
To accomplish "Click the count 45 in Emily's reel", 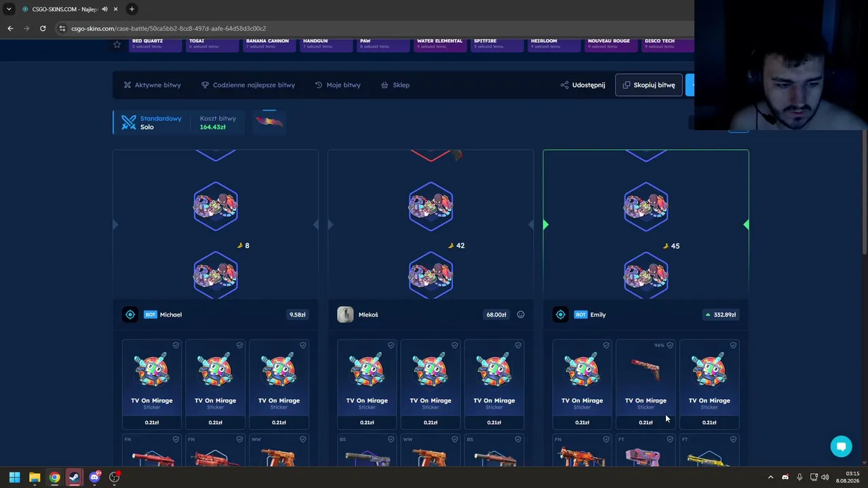I will [x=675, y=246].
